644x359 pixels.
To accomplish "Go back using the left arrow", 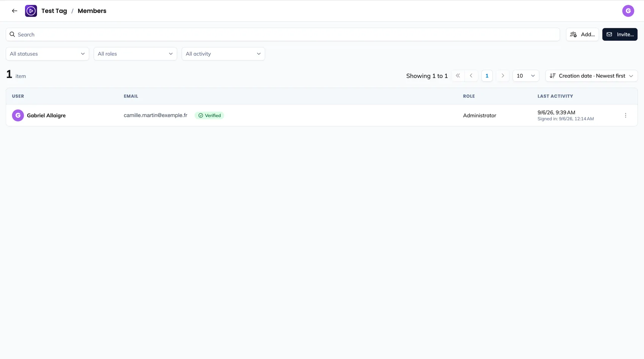I will pos(15,11).
